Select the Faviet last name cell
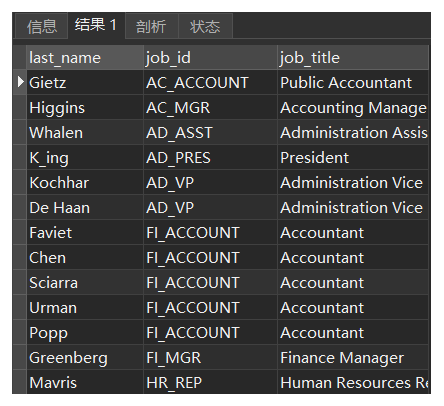The image size is (444, 406). (x=85, y=232)
